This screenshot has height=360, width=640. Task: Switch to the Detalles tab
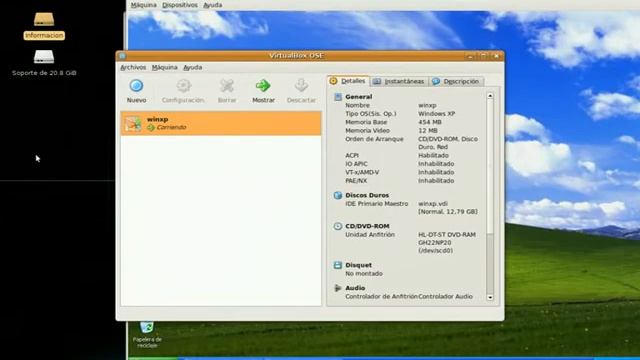[x=348, y=81]
